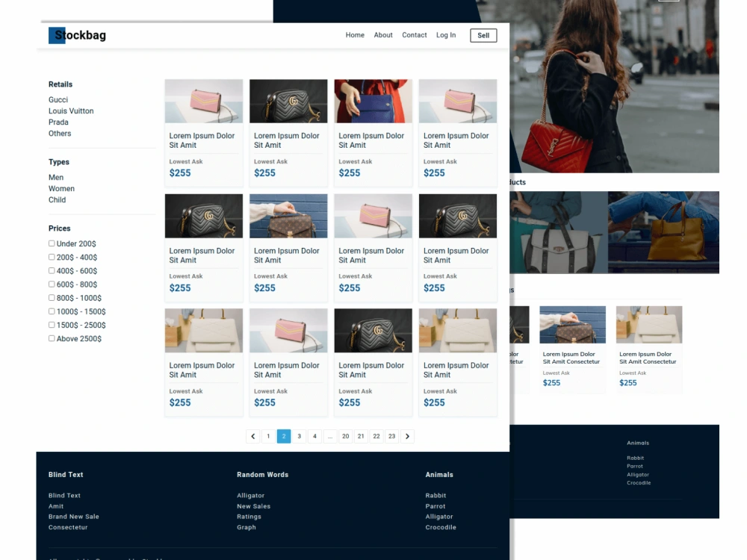Click footer link New Sales
This screenshot has width=747, height=560.
(x=253, y=506)
